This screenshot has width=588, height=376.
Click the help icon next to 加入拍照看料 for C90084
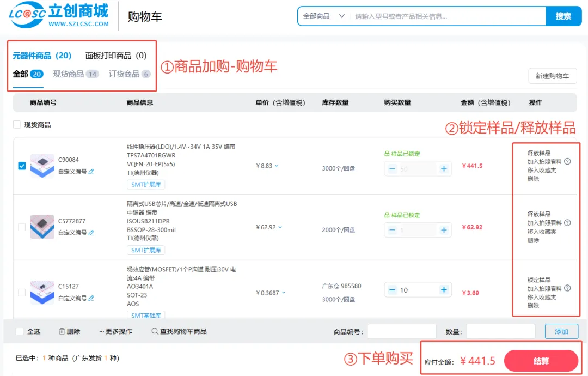pos(567,161)
